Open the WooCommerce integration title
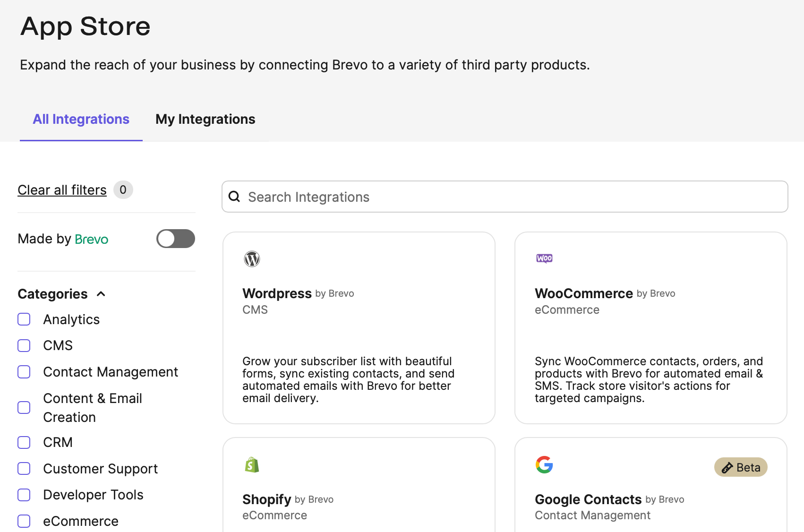804x532 pixels. 583,293
